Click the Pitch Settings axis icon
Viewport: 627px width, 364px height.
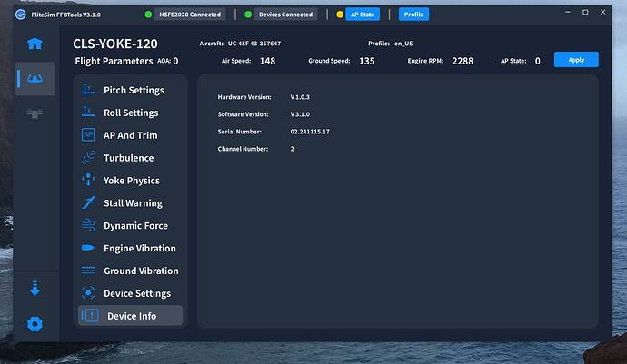tap(88, 91)
